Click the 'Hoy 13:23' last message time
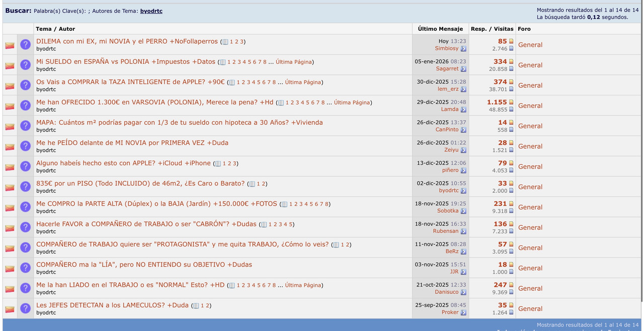The width and height of the screenshot is (644, 331). 452,41
